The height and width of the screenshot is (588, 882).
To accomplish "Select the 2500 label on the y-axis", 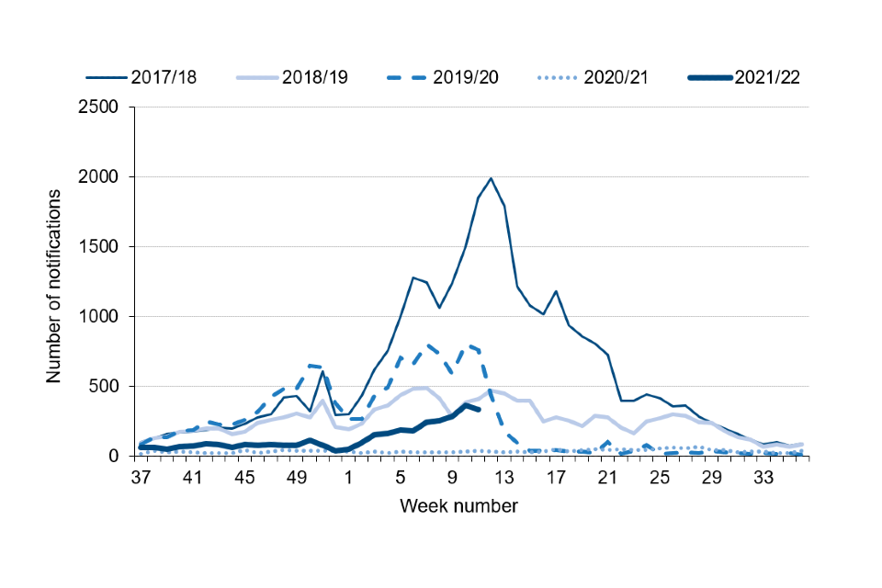I will click(x=100, y=107).
